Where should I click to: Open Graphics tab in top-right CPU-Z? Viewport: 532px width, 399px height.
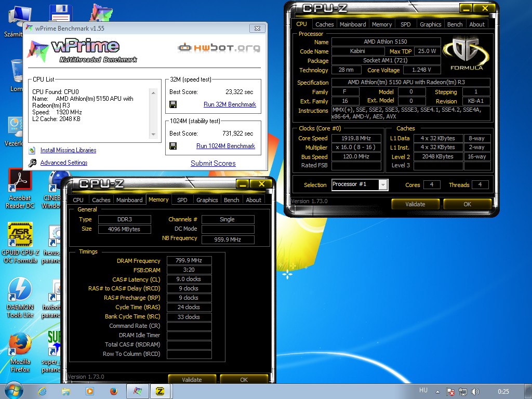click(x=430, y=24)
